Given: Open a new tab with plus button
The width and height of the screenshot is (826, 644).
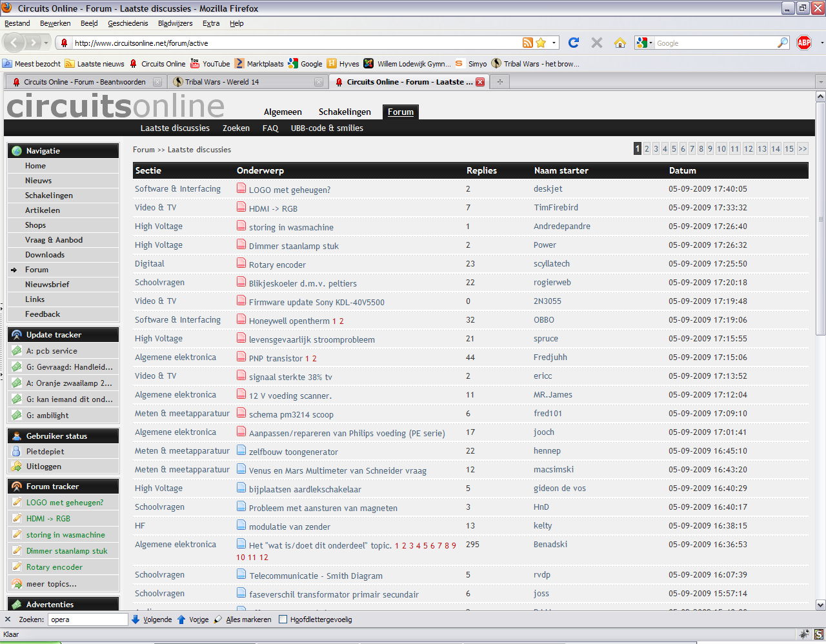Looking at the screenshot, I should pos(499,82).
